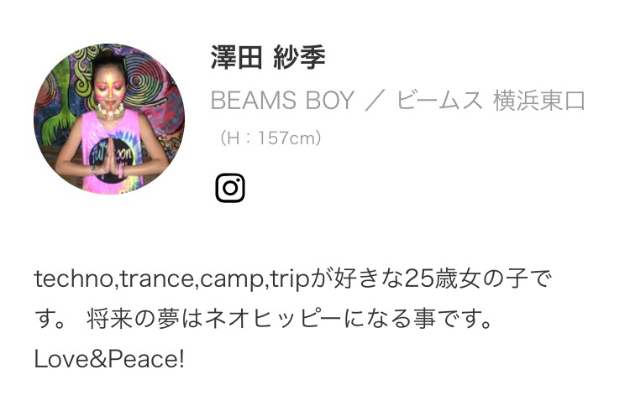Click the surname 澤田 in heading
This screenshot has width=630, height=406.
point(236,57)
